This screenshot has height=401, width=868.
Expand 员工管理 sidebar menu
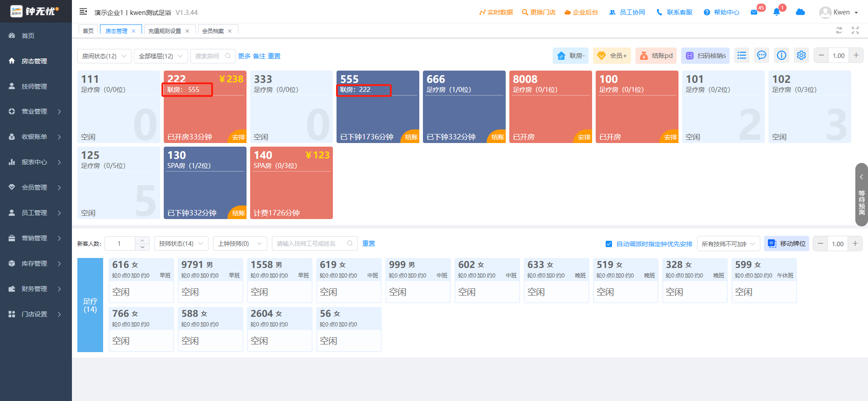pos(36,213)
